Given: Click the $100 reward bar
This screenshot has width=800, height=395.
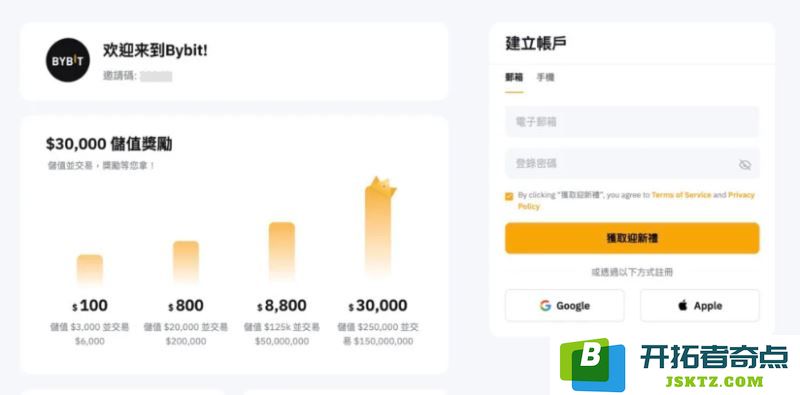Looking at the screenshot, I should pyautogui.click(x=90, y=269).
